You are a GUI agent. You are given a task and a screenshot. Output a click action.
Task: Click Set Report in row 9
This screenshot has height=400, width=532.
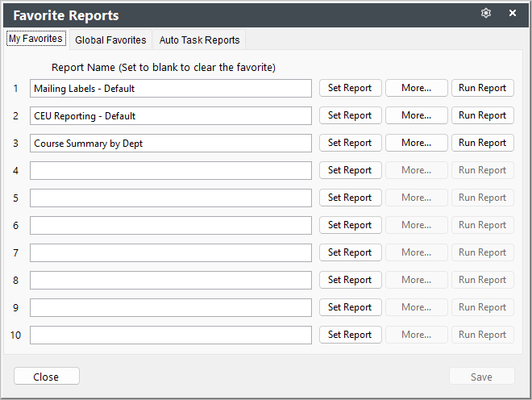click(x=350, y=307)
